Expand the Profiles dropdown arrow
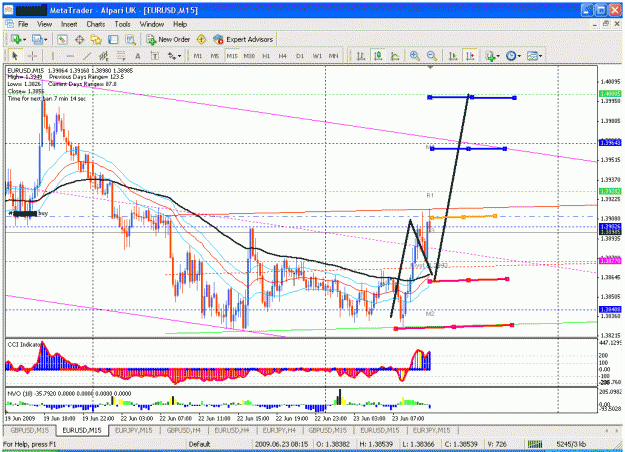The height and width of the screenshot is (452, 625). (x=45, y=40)
